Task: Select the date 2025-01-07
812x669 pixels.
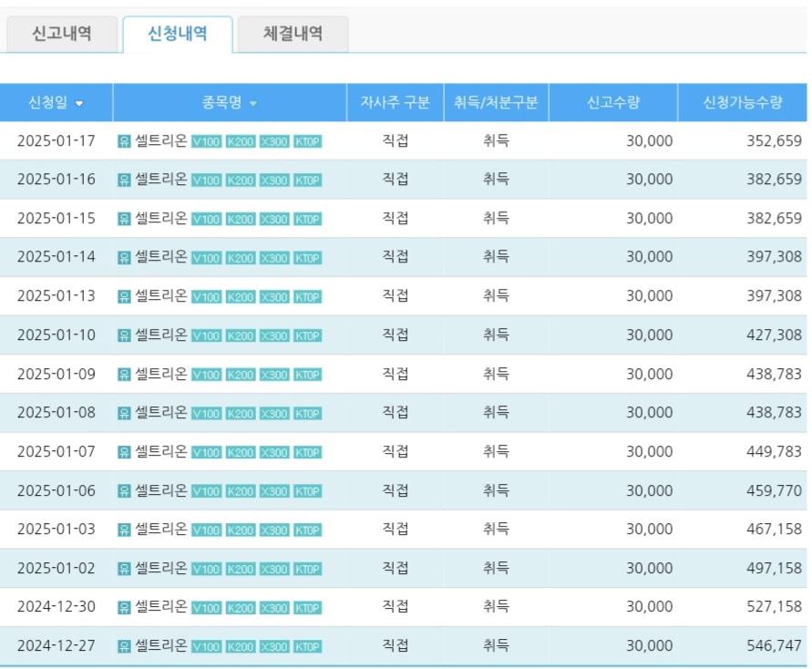Action: pyautogui.click(x=57, y=451)
